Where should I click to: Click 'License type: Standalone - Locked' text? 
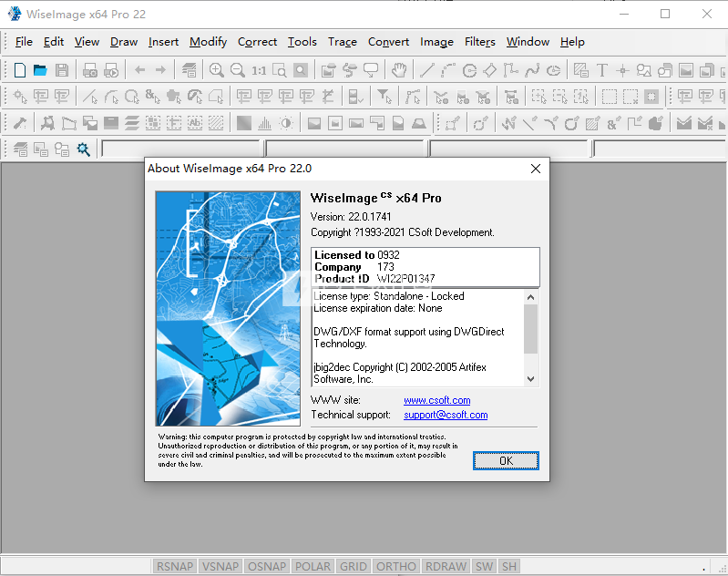[x=389, y=296]
